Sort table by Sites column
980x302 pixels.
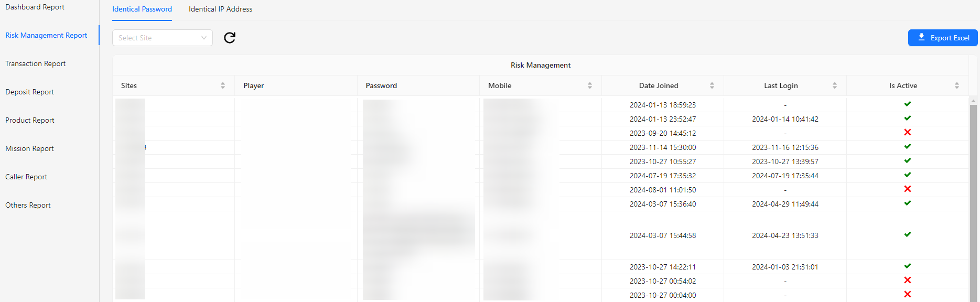pyautogui.click(x=223, y=85)
